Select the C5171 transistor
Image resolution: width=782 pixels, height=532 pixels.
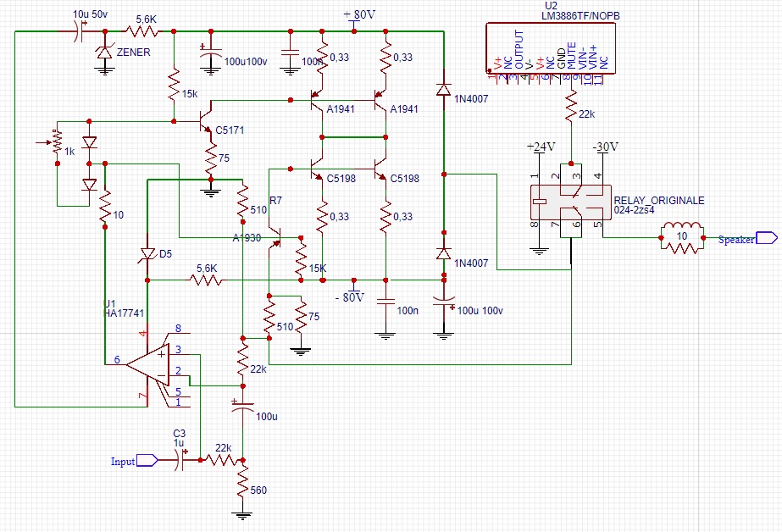[206, 121]
